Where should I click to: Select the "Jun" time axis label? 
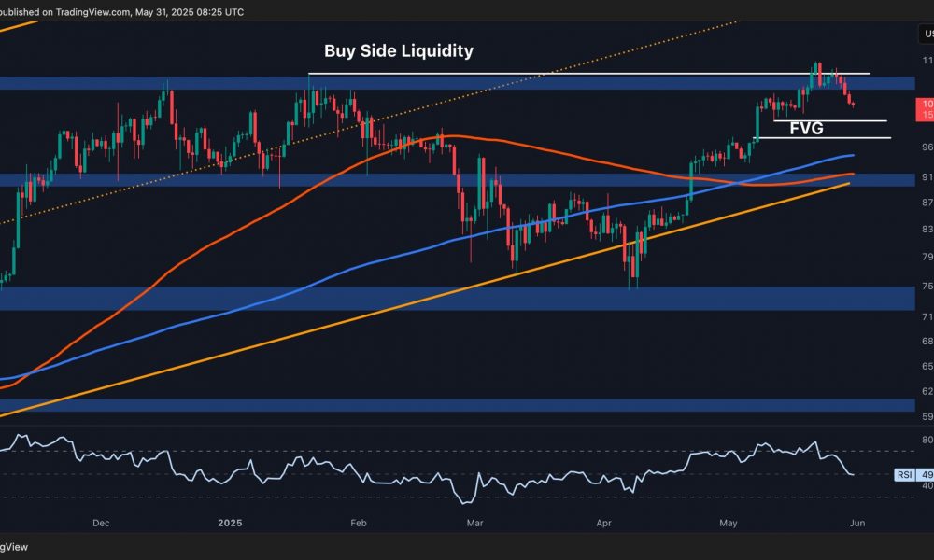(856, 523)
